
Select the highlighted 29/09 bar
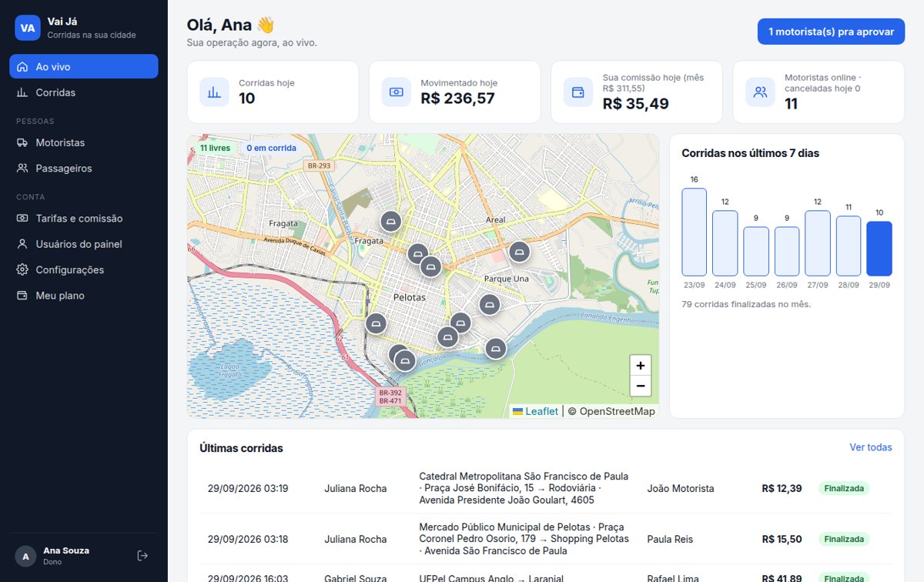click(x=879, y=249)
